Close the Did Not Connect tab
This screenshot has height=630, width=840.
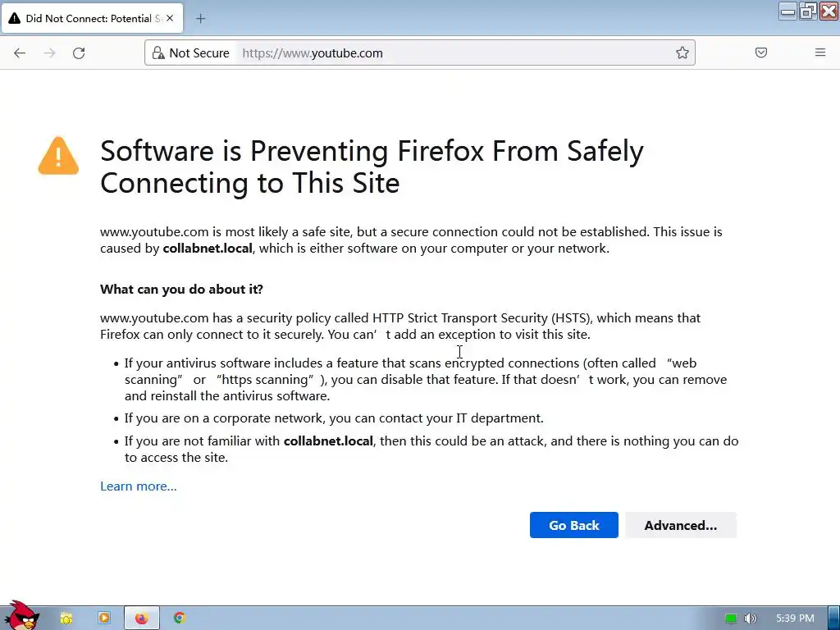point(170,18)
